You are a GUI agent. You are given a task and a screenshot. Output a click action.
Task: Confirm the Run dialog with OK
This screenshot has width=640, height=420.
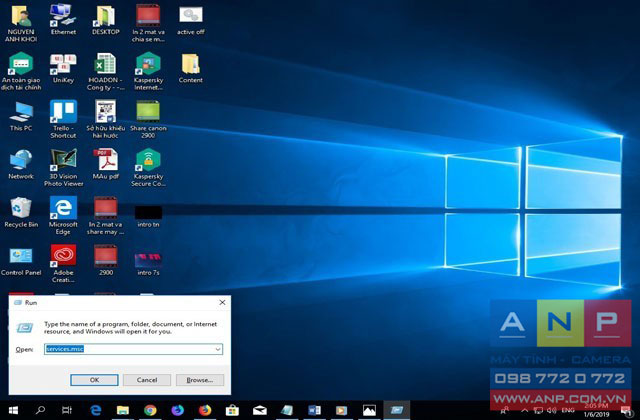[94, 380]
